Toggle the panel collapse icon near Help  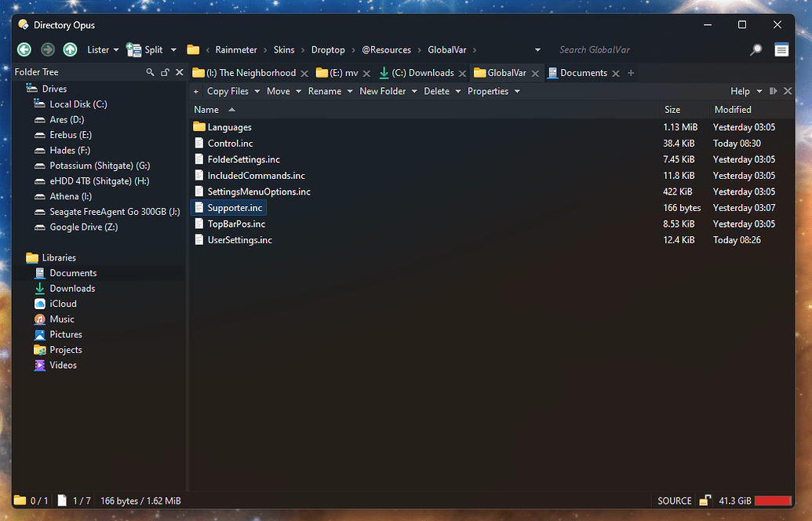(773, 91)
